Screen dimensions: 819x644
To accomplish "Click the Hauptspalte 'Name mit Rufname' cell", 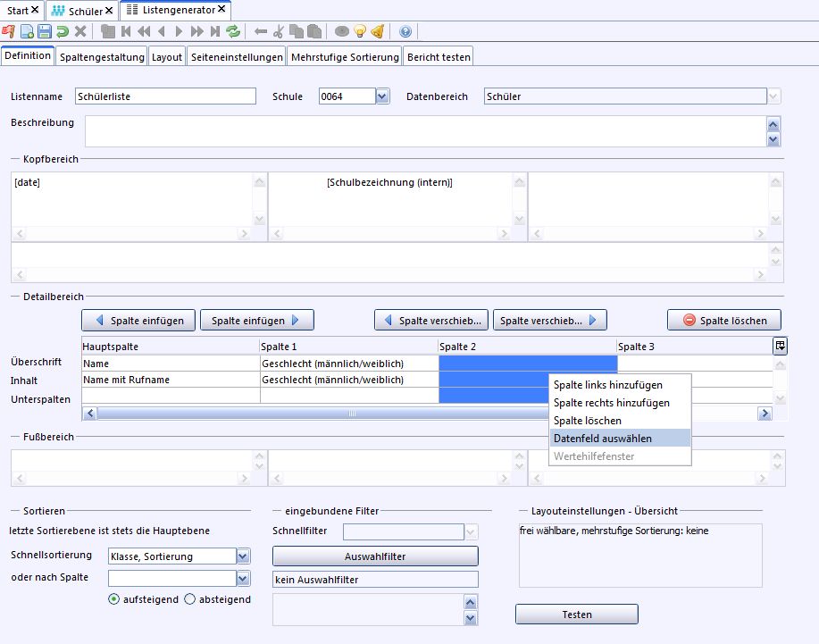I will 171,380.
